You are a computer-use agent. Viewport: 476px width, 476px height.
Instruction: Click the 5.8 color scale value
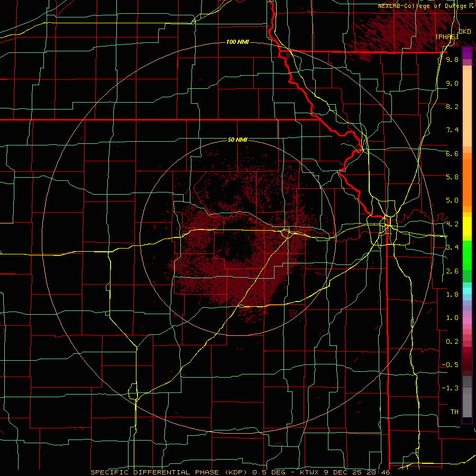click(452, 177)
